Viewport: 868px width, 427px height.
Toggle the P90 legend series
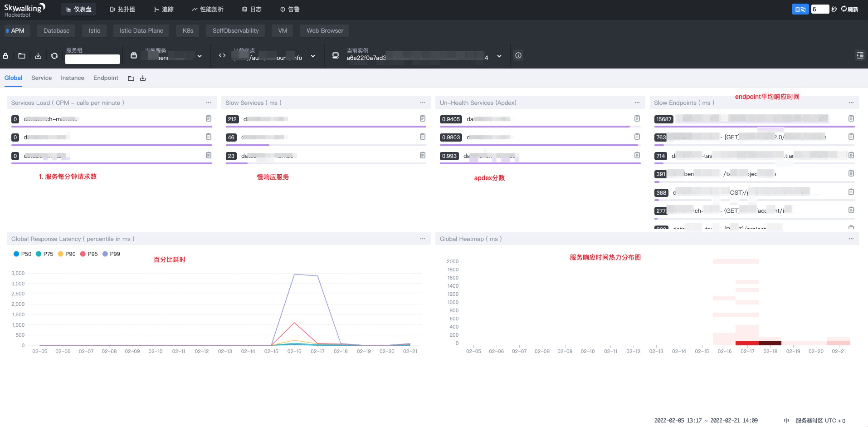(x=67, y=254)
